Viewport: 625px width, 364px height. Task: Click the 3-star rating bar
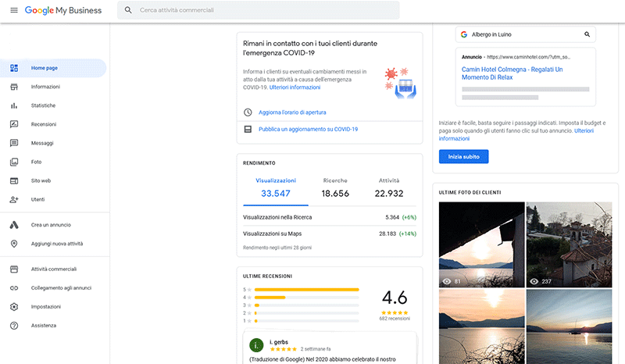(x=306, y=305)
